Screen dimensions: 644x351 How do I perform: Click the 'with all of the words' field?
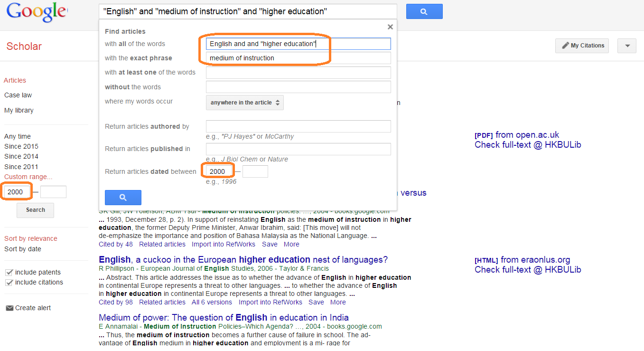click(x=299, y=44)
